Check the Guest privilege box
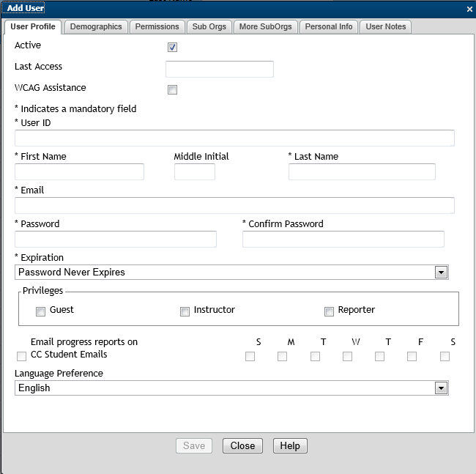This screenshot has height=474, width=476. click(x=41, y=311)
